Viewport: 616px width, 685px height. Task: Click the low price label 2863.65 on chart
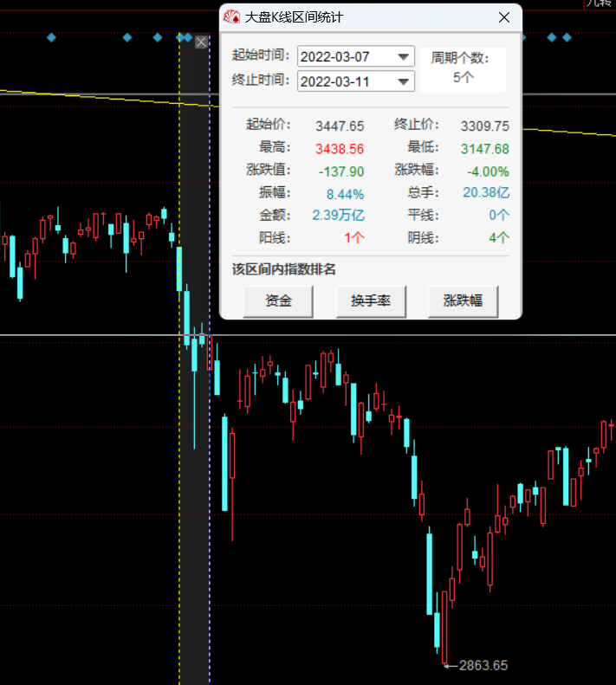point(483,665)
